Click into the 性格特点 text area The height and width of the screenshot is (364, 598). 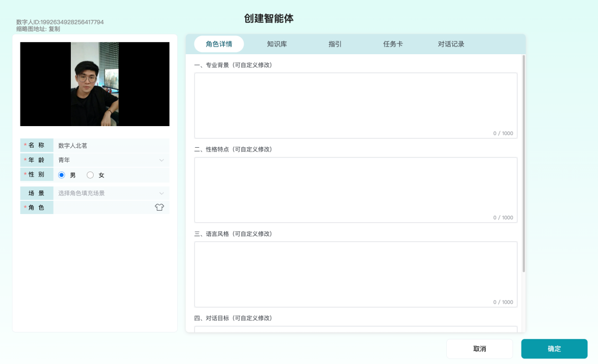click(355, 190)
